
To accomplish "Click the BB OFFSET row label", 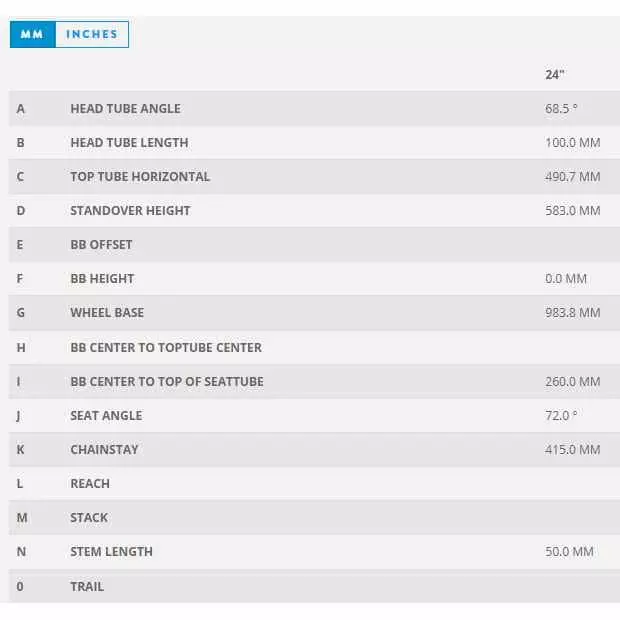I will click(x=101, y=245).
